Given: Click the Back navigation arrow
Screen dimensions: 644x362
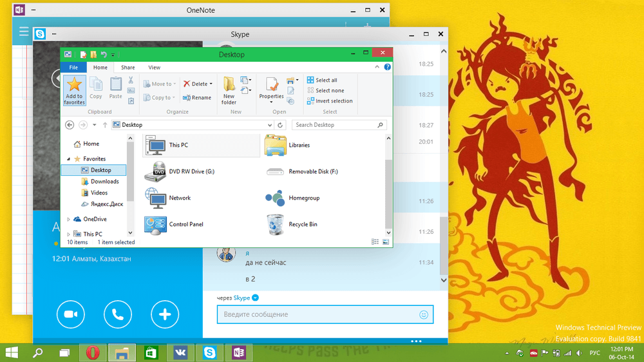Looking at the screenshot, I should coord(70,125).
